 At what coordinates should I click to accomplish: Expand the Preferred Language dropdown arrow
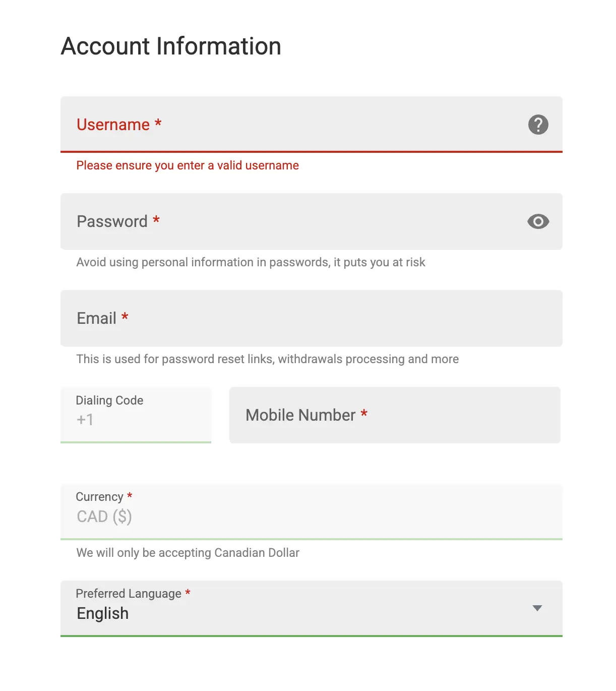(x=537, y=608)
